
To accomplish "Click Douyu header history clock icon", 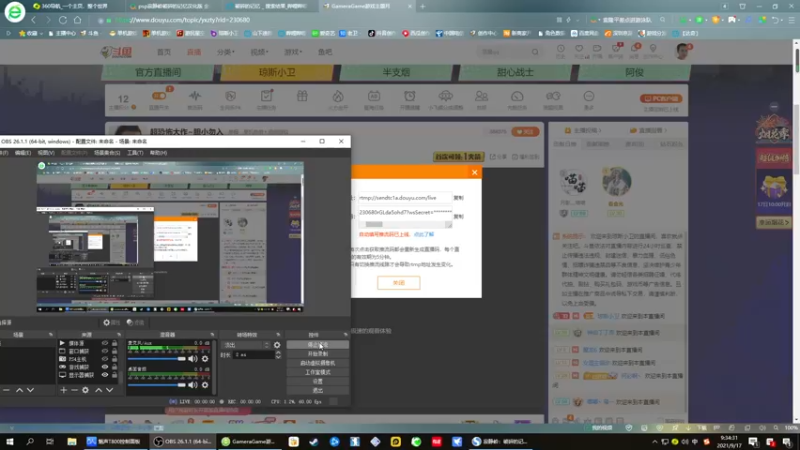I will tap(561, 48).
